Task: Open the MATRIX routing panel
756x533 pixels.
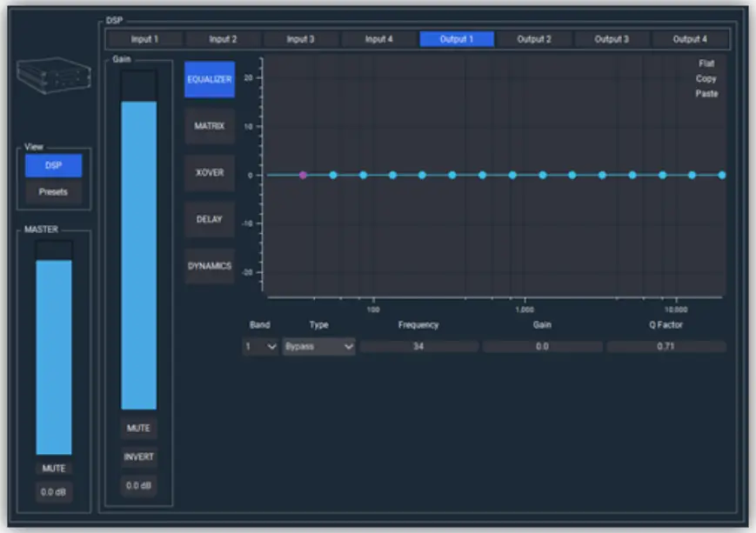Action: [x=208, y=126]
